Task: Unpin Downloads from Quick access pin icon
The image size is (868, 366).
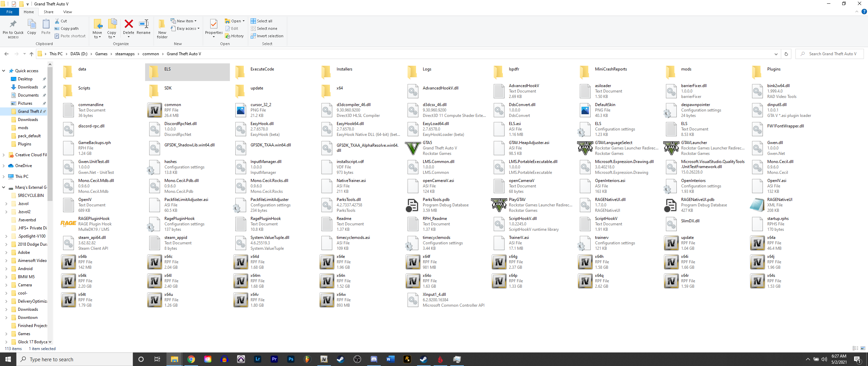Action: [x=44, y=87]
